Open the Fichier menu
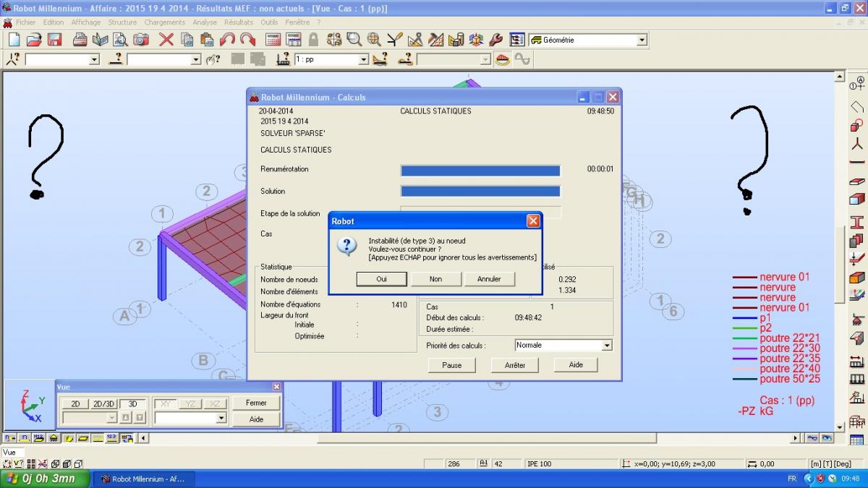 click(x=25, y=22)
